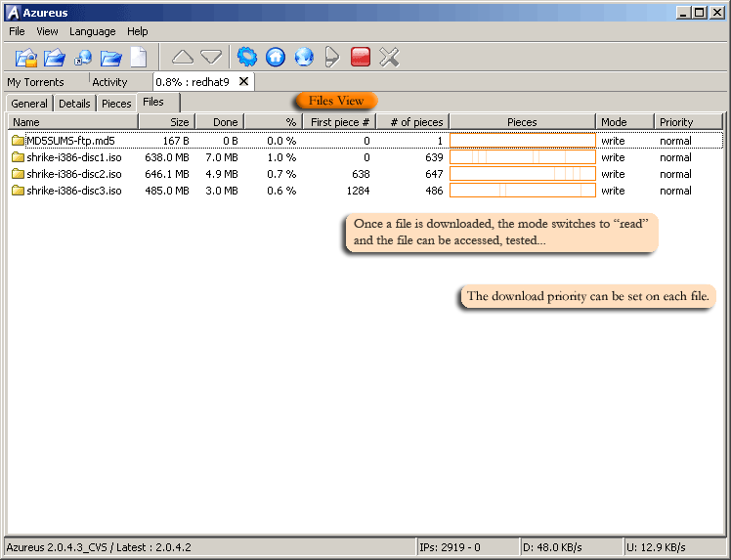Switch to the General sub-tab
This screenshot has width=731, height=560.
click(x=29, y=104)
